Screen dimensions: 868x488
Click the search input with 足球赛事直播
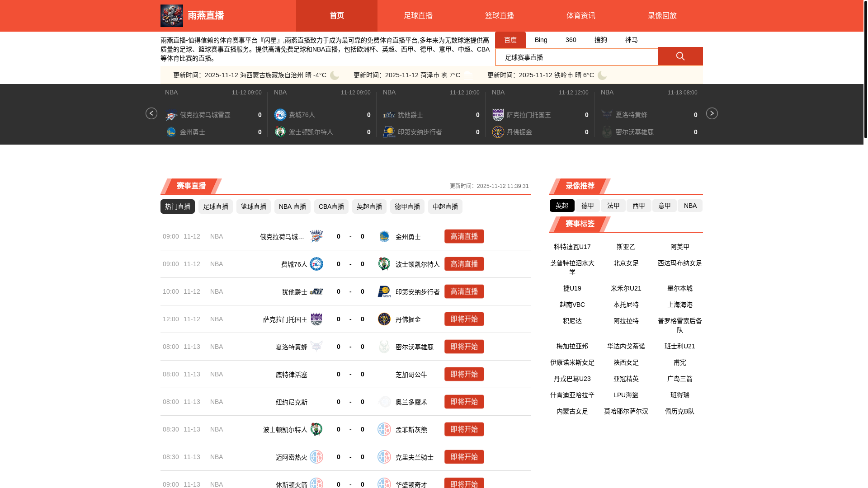click(x=577, y=57)
